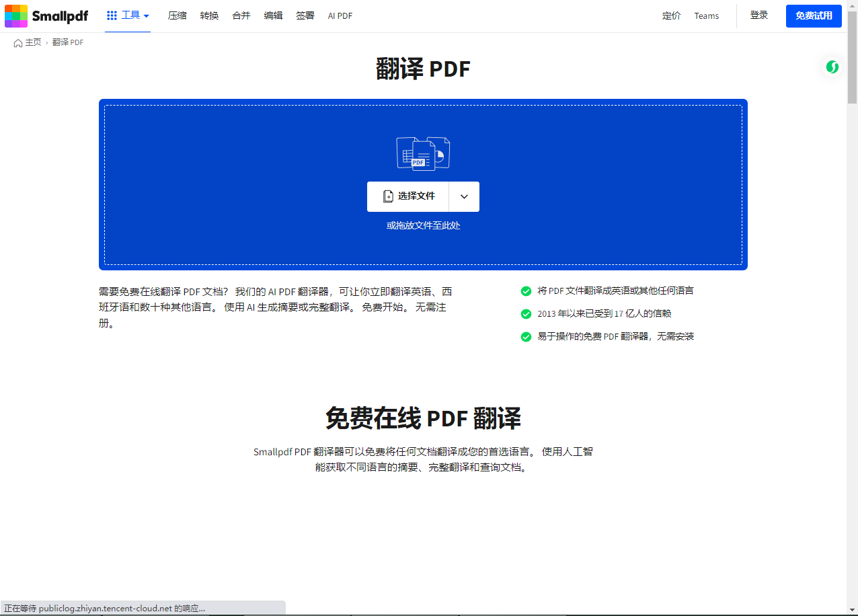858x616 pixels.
Task: Open the 压缩 menu item
Action: pyautogui.click(x=177, y=15)
